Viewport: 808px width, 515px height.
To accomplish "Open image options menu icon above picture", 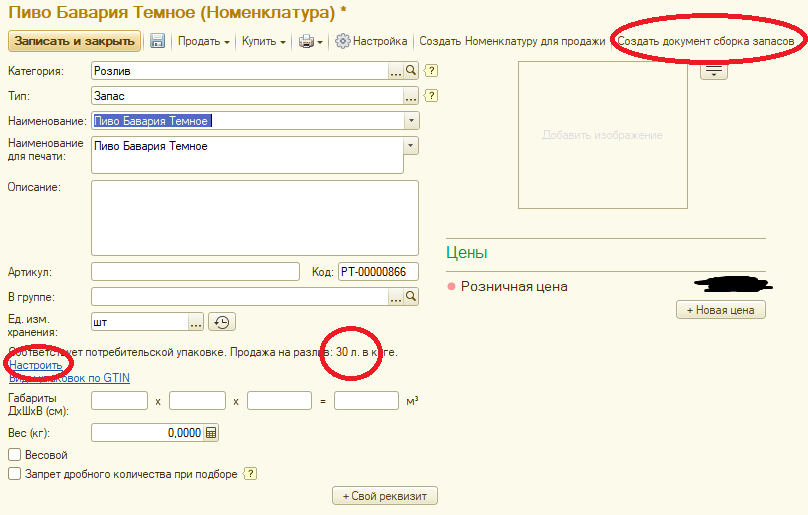I will coord(714,71).
